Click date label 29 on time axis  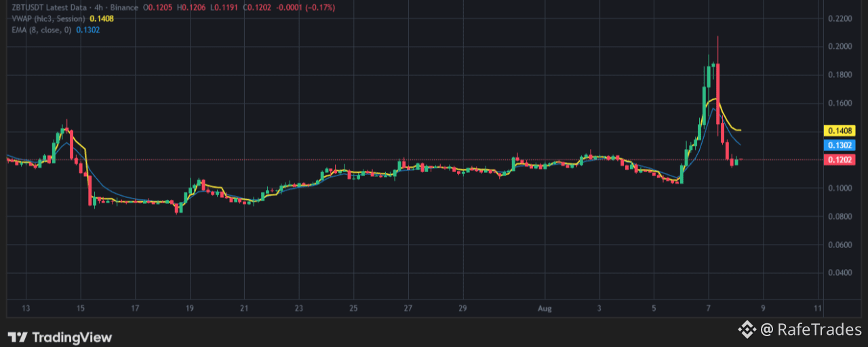(462, 308)
